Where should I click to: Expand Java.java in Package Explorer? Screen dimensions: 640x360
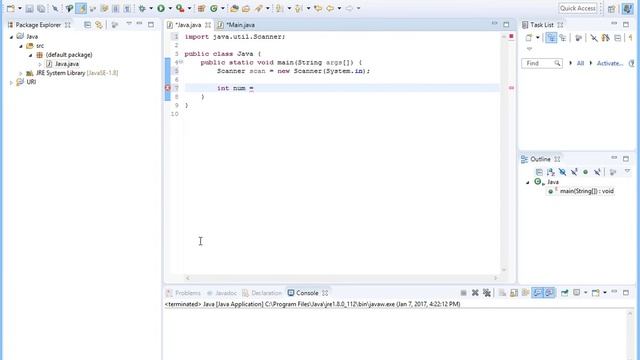tap(40, 64)
